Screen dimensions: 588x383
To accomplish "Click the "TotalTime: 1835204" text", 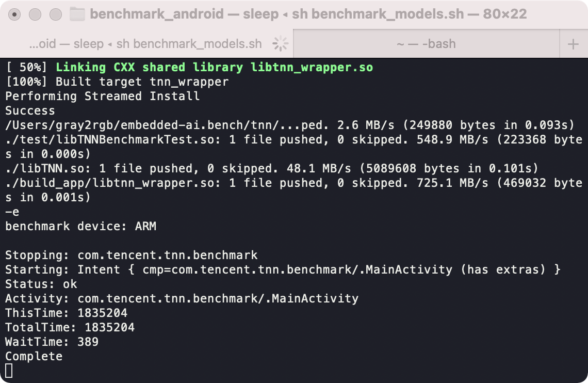I will coord(70,327).
